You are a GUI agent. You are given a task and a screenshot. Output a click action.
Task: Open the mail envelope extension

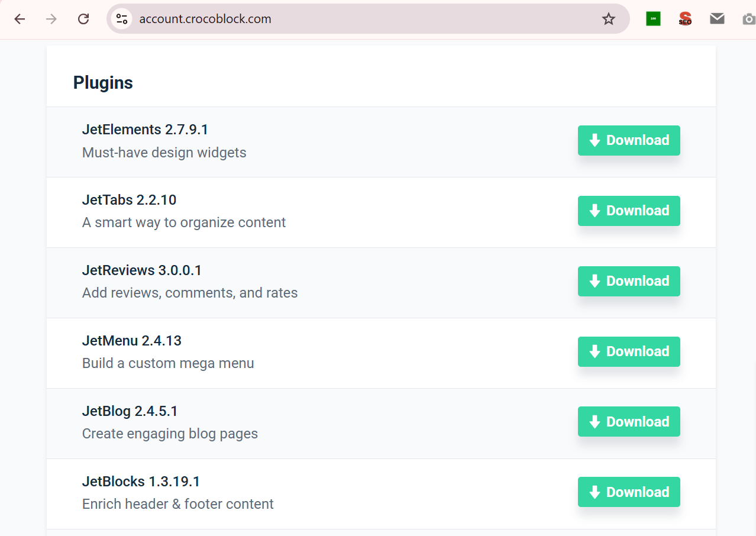(x=717, y=19)
